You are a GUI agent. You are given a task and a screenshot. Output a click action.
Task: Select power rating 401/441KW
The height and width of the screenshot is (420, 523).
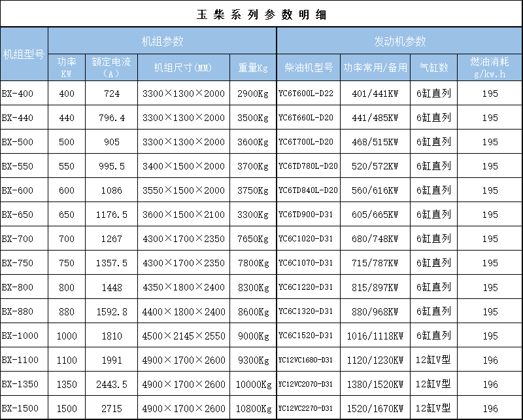click(x=375, y=94)
